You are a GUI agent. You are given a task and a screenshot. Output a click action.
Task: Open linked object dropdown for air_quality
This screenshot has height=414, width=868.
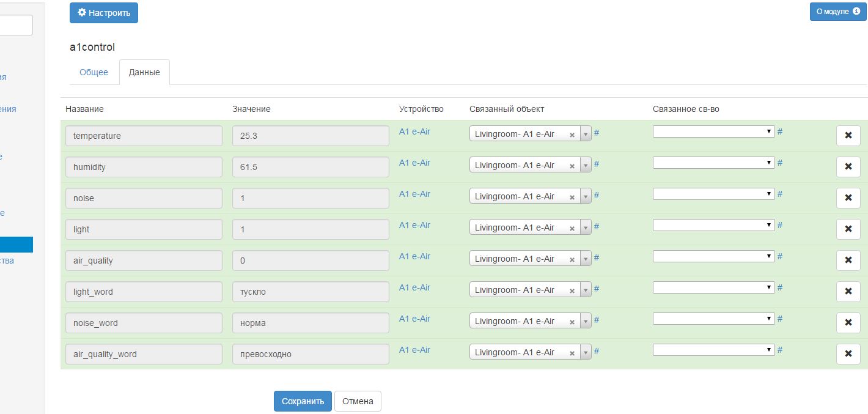coord(586,259)
